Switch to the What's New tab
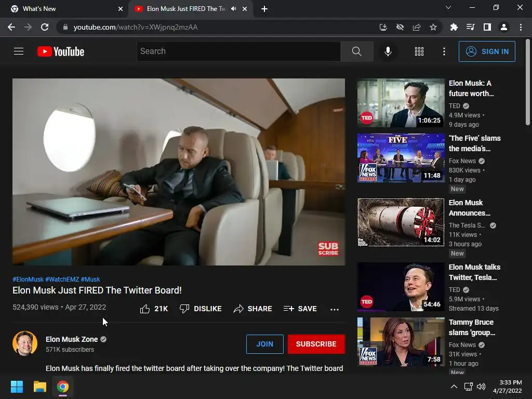The image size is (532, 399). point(64,9)
